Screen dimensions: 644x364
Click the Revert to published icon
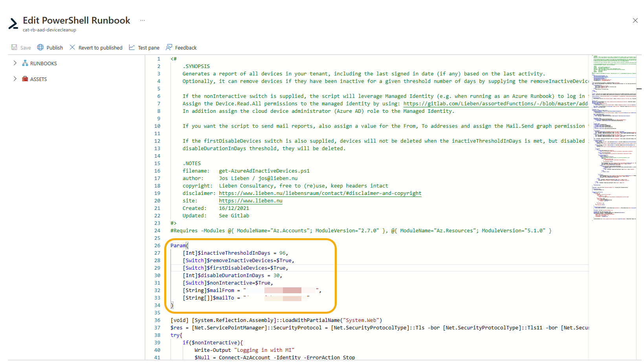tap(73, 47)
